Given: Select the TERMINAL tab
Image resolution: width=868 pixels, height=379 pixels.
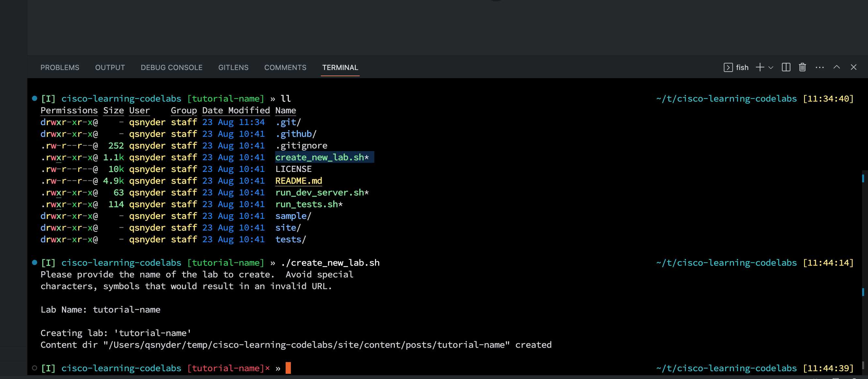Looking at the screenshot, I should (340, 67).
